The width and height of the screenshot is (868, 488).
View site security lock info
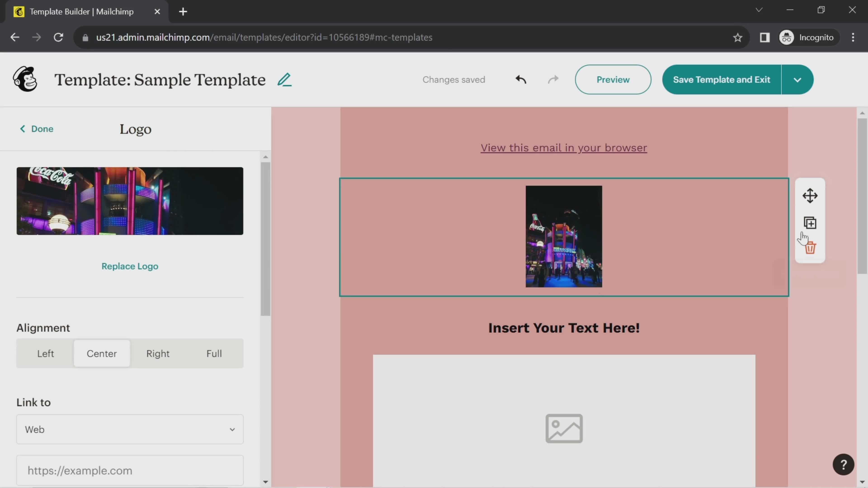point(85,37)
